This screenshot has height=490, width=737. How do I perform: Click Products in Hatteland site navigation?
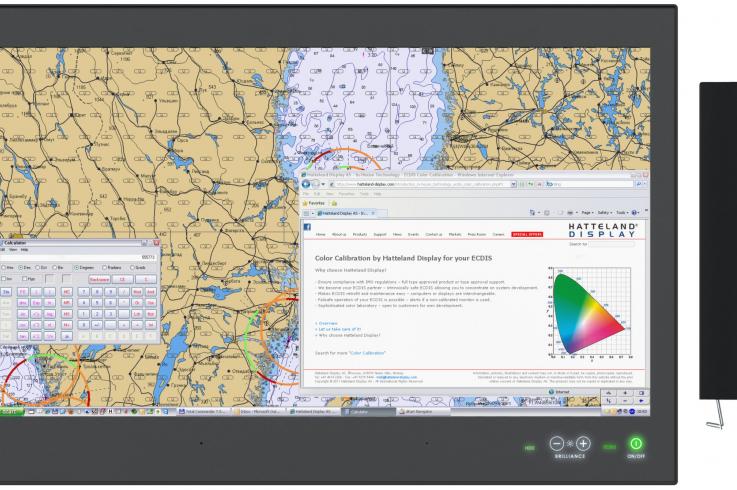pos(360,234)
